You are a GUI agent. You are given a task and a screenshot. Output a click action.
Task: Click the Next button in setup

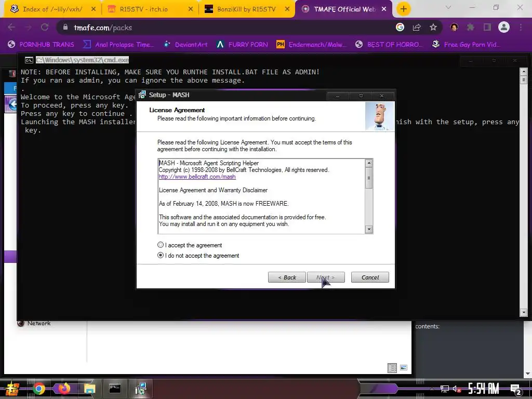pos(326,277)
